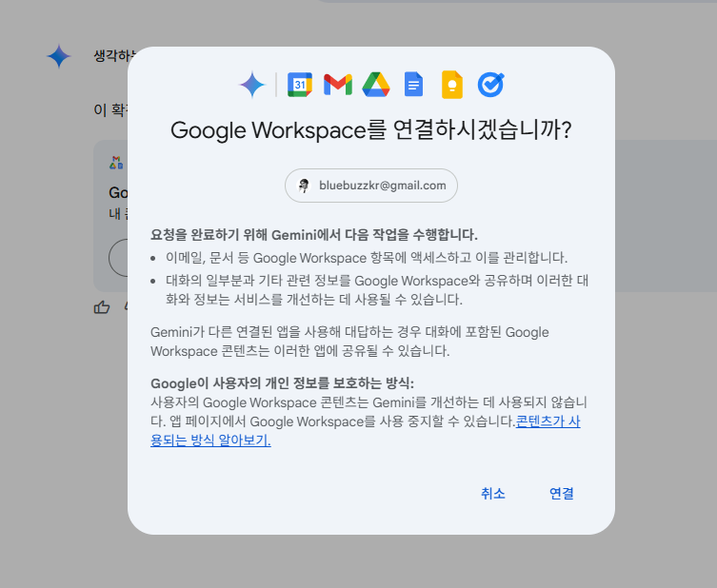This screenshot has height=588, width=717.
Task: Click the 취소 cancel button
Action: 493,494
